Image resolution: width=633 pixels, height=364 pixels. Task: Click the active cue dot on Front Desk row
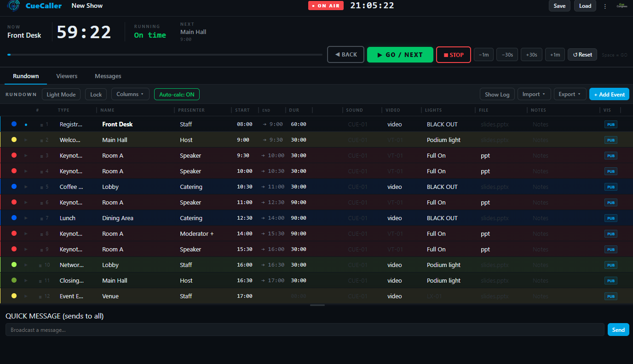coord(26,125)
